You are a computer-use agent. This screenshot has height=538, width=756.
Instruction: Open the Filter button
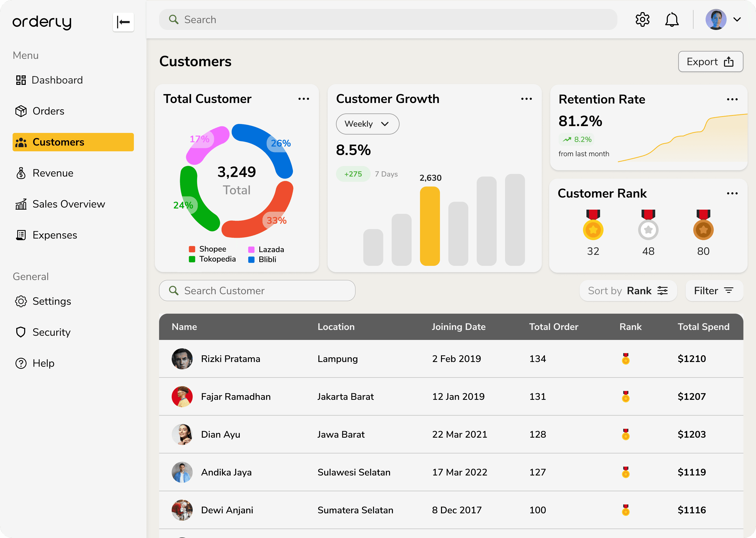(714, 291)
